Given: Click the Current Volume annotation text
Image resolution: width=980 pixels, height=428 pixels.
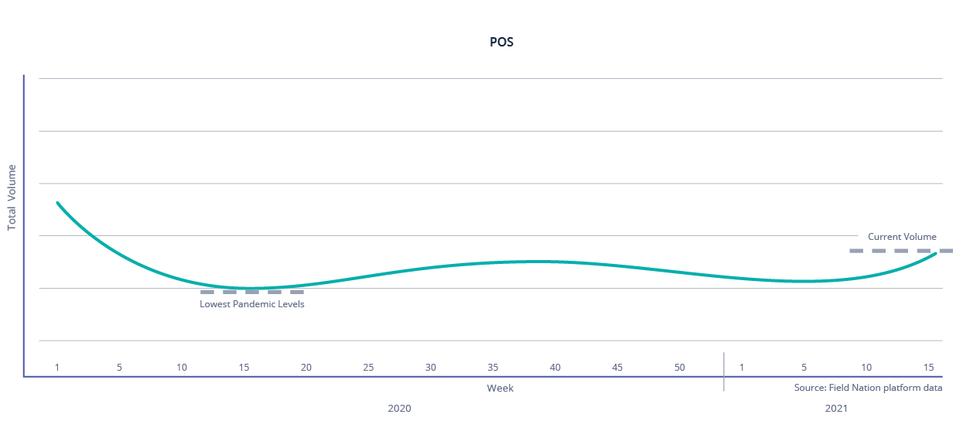Looking at the screenshot, I should [902, 237].
